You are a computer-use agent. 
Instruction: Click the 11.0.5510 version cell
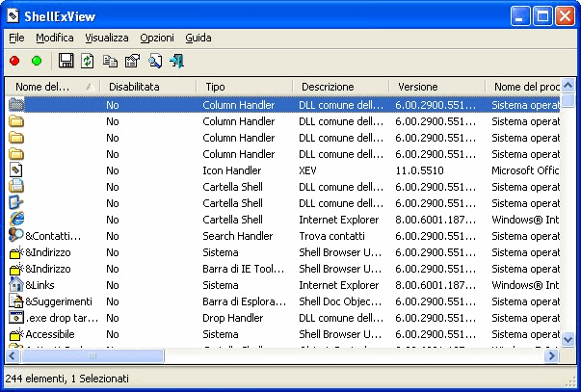click(419, 170)
